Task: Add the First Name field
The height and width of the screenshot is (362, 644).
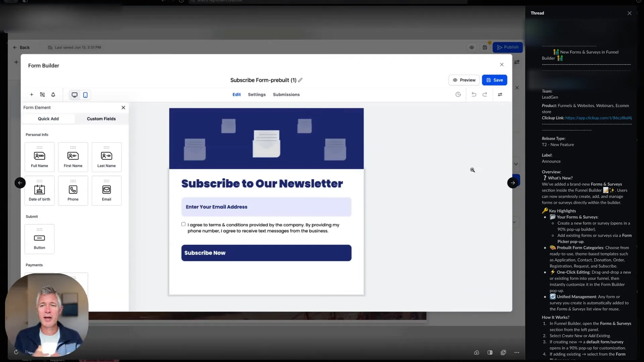Action: coord(73,157)
